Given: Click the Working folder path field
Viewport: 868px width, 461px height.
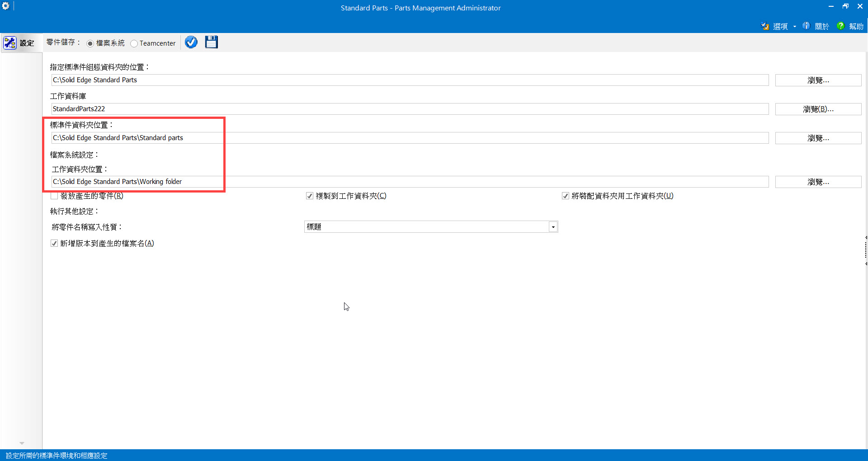Looking at the screenshot, I should click(x=410, y=182).
